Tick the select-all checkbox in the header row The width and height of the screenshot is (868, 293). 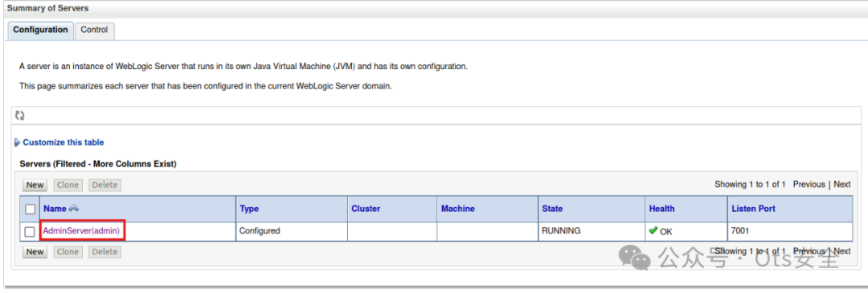coord(31,210)
